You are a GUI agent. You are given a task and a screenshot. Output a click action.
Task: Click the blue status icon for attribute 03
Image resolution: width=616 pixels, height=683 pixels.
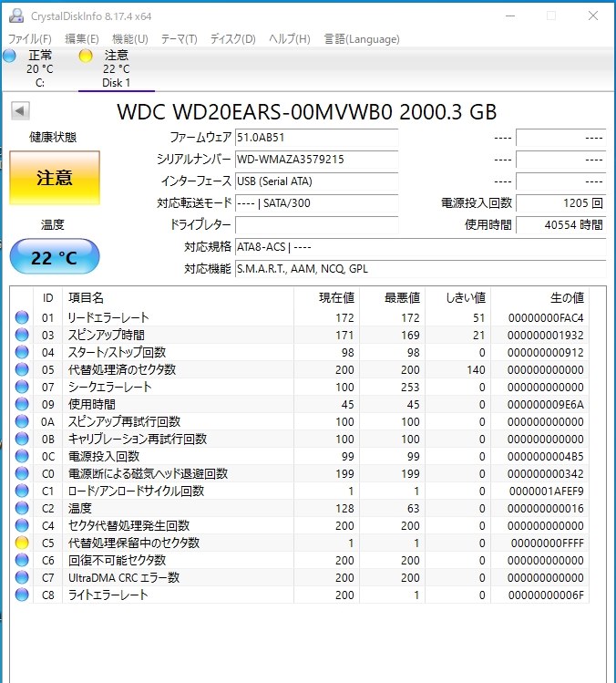22,335
